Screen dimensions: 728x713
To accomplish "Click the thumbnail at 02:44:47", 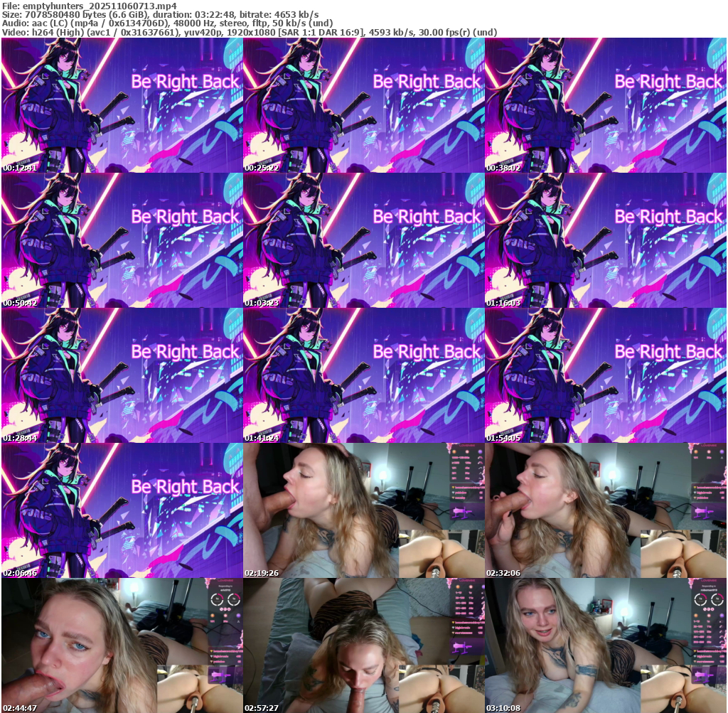I will [122, 645].
